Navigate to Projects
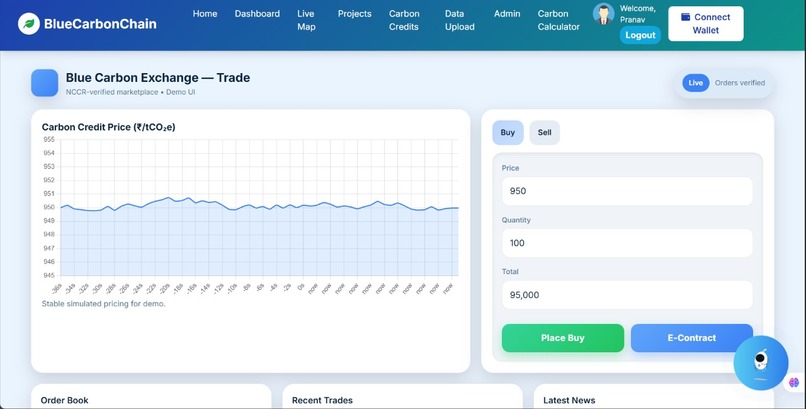This screenshot has height=409, width=806. (355, 14)
